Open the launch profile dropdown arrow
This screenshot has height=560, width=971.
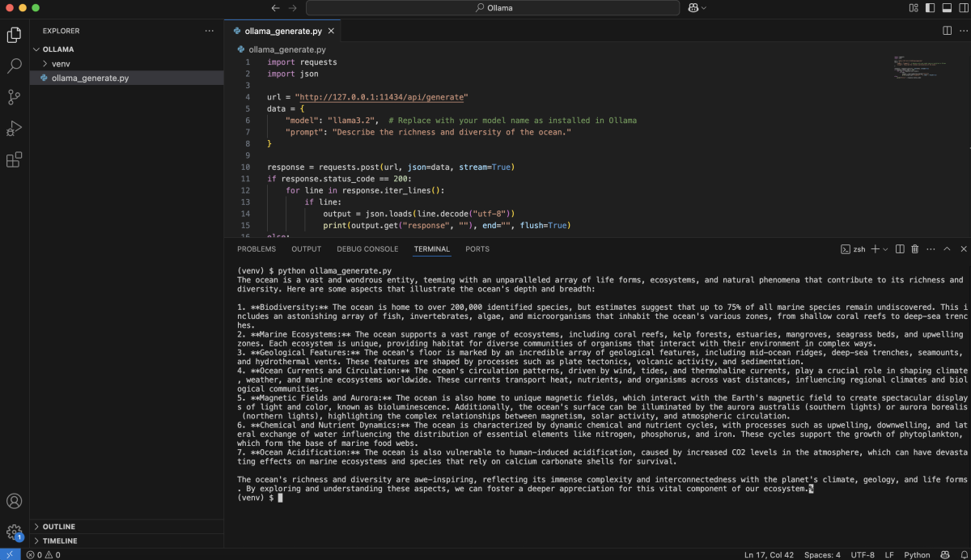(885, 249)
